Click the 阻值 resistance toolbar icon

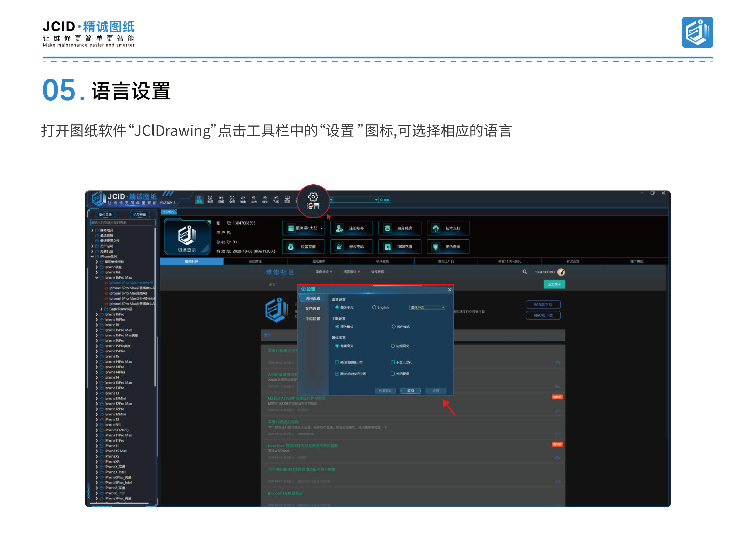[221, 199]
